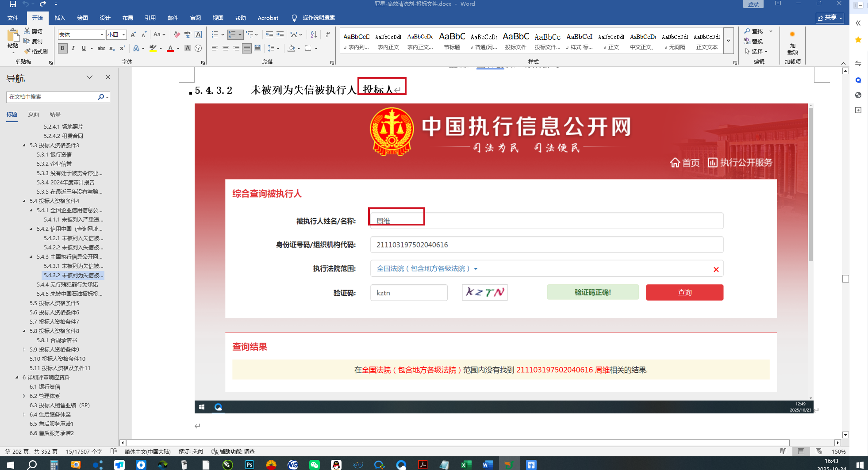Viewport: 868px width, 470px height.
Task: Sort paragraphs with the A-Z icon
Action: (314, 34)
